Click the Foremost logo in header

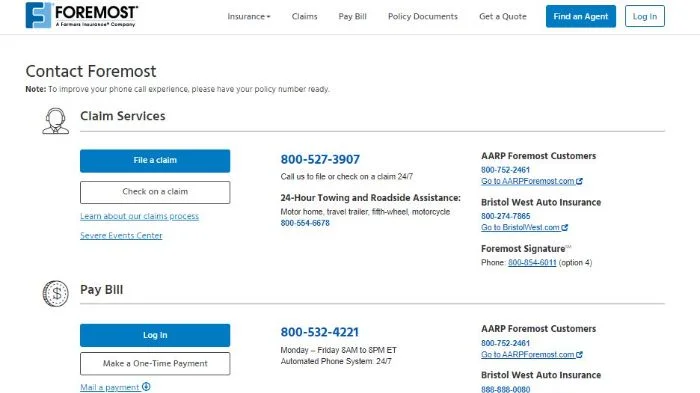coord(82,15)
